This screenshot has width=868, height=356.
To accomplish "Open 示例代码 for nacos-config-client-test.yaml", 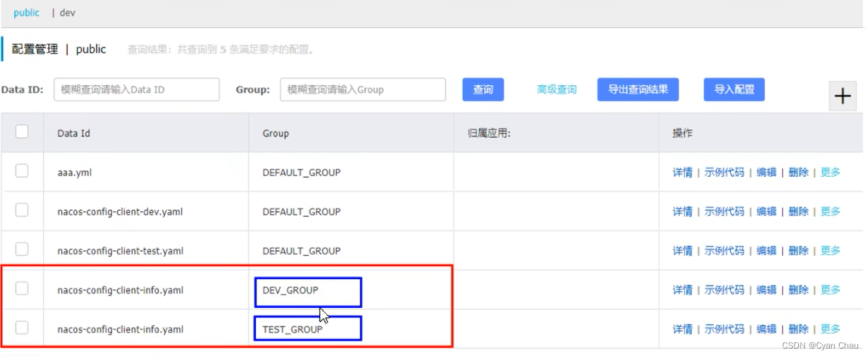I will 725,251.
